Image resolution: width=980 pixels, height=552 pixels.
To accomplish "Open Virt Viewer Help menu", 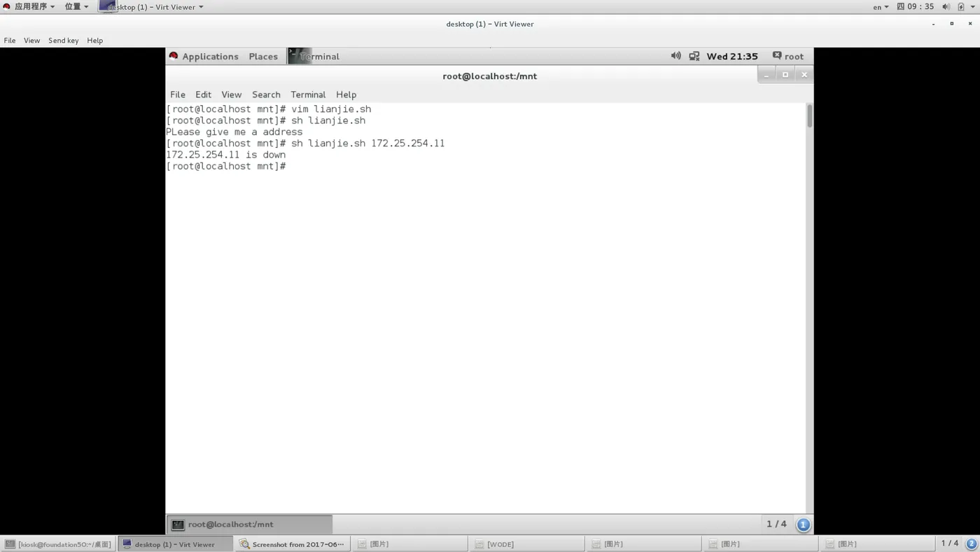I will pyautogui.click(x=94, y=40).
